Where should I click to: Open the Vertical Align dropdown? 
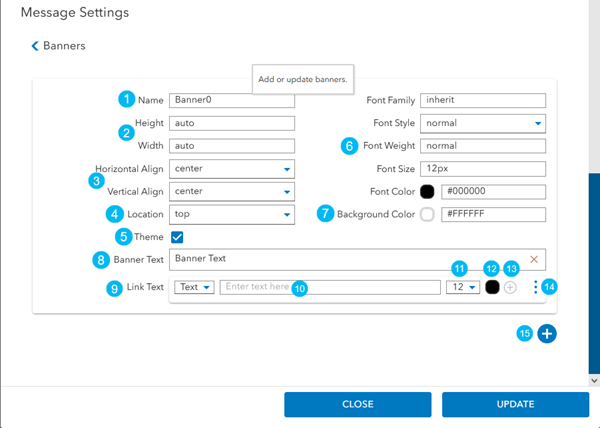point(232,191)
